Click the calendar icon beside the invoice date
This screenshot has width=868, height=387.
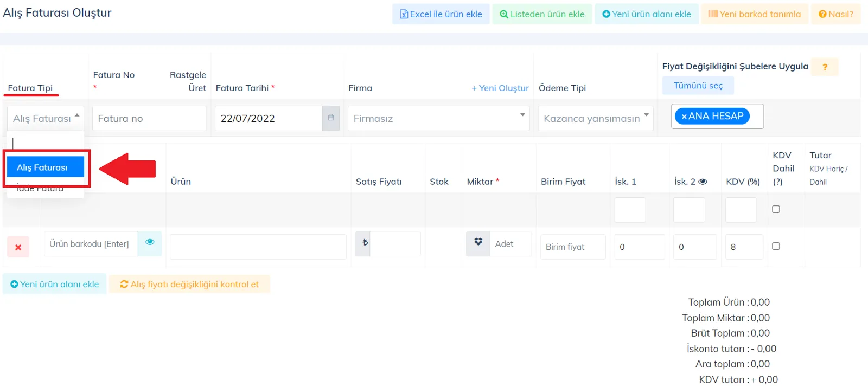click(331, 118)
